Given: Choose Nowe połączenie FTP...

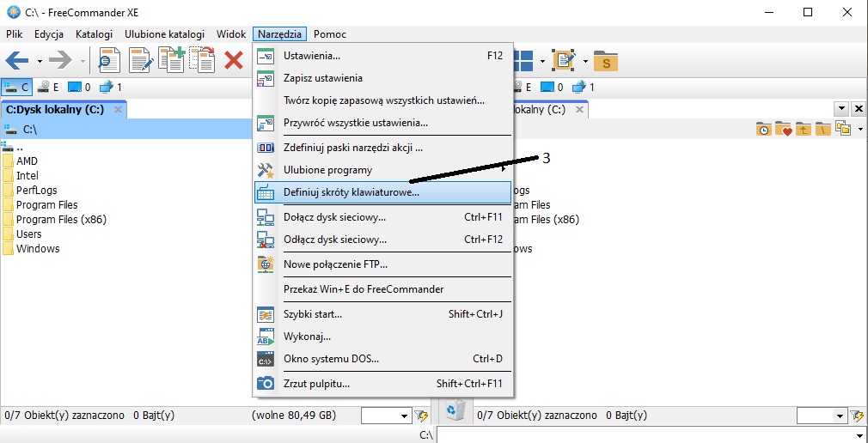Looking at the screenshot, I should click(382, 264).
